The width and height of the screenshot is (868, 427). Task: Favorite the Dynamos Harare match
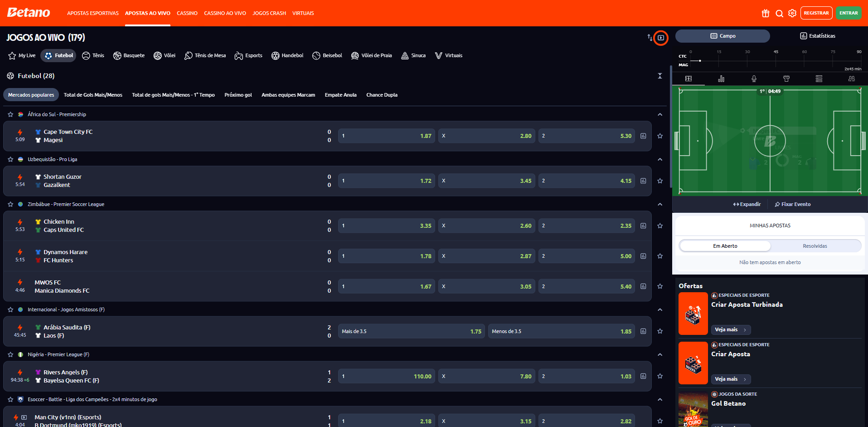pos(660,256)
